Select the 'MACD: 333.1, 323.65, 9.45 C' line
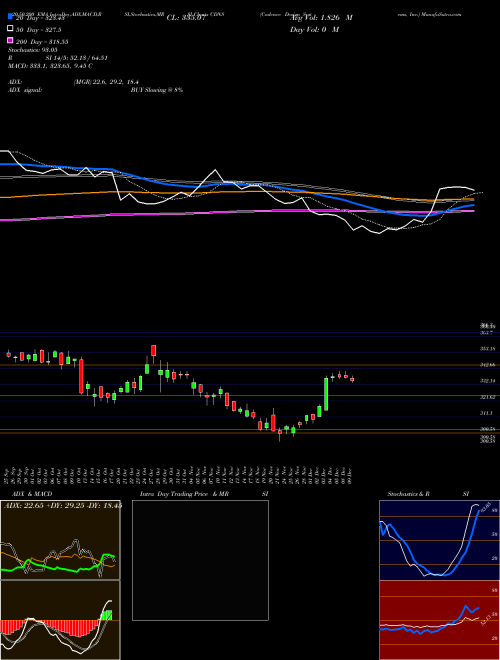Viewport: 500px width, 660px height. click(50, 66)
